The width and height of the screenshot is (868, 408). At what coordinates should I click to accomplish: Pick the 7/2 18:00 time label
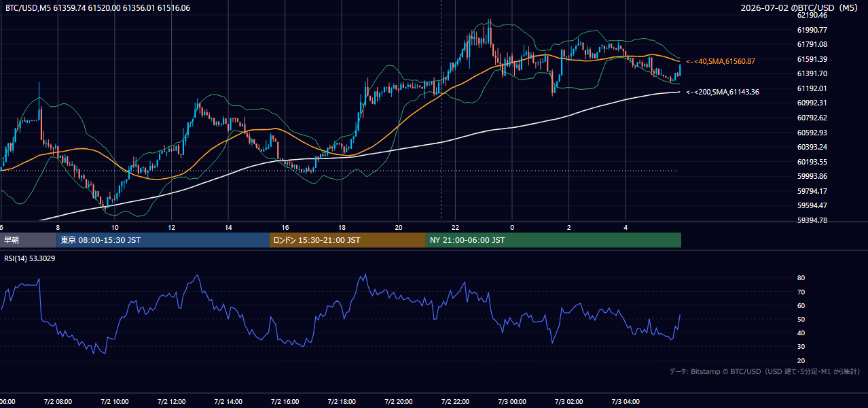(342, 402)
